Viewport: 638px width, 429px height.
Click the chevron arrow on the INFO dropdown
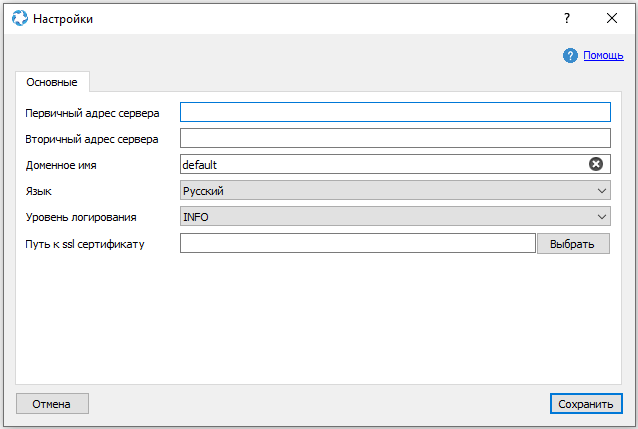[601, 216]
